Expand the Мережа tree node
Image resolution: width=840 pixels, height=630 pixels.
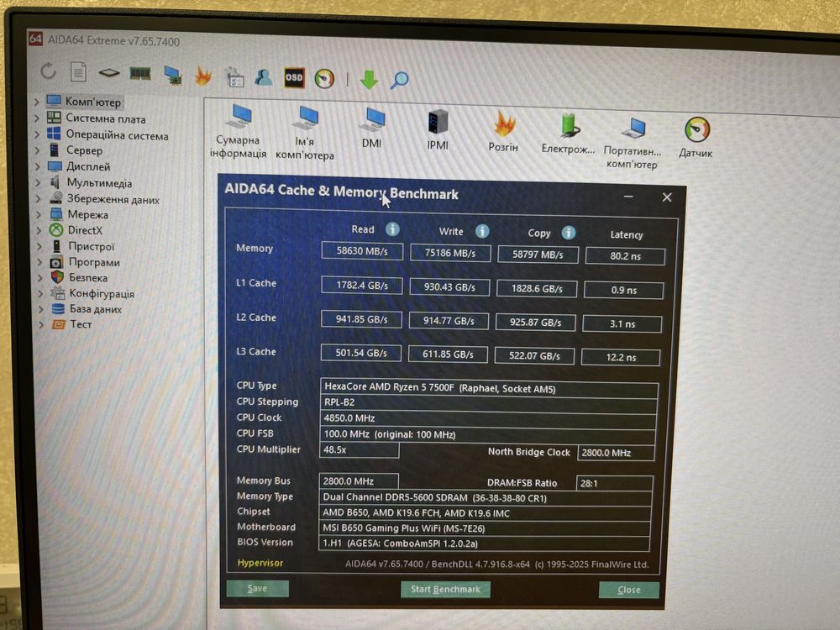click(39, 214)
